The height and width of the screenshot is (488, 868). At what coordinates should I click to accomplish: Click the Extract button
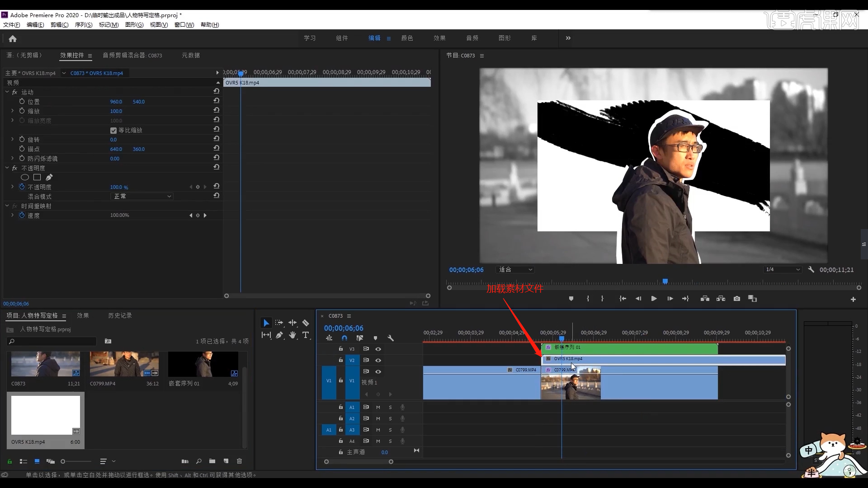(721, 299)
